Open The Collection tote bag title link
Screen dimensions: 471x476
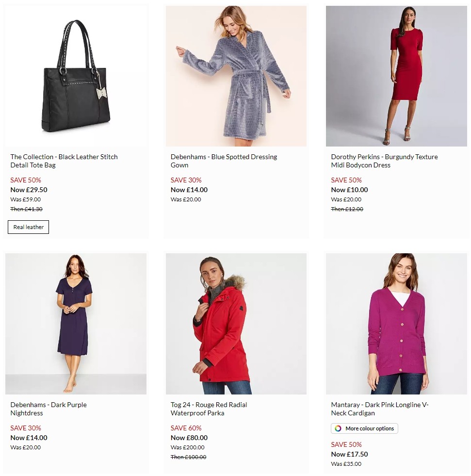(64, 161)
